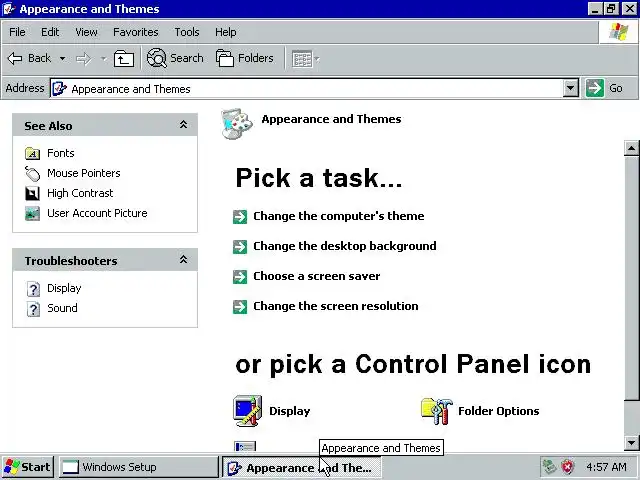This screenshot has width=640, height=480.
Task: Open the Edit menu
Action: point(50,32)
